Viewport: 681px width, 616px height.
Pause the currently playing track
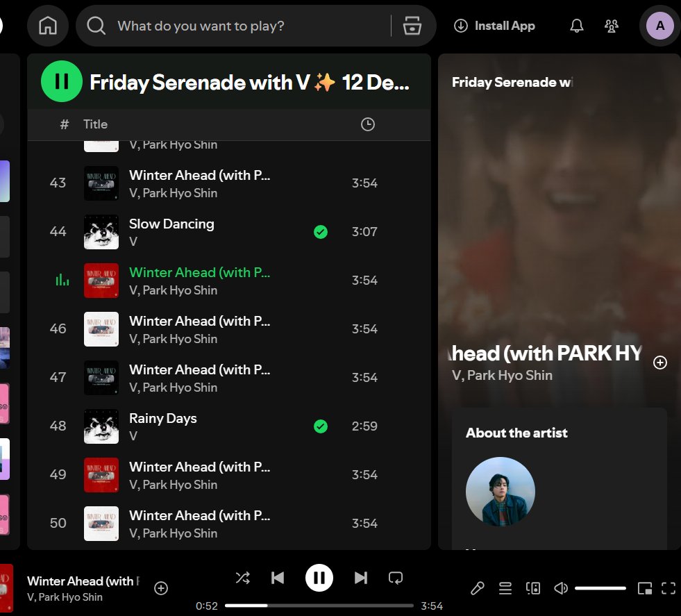click(319, 577)
